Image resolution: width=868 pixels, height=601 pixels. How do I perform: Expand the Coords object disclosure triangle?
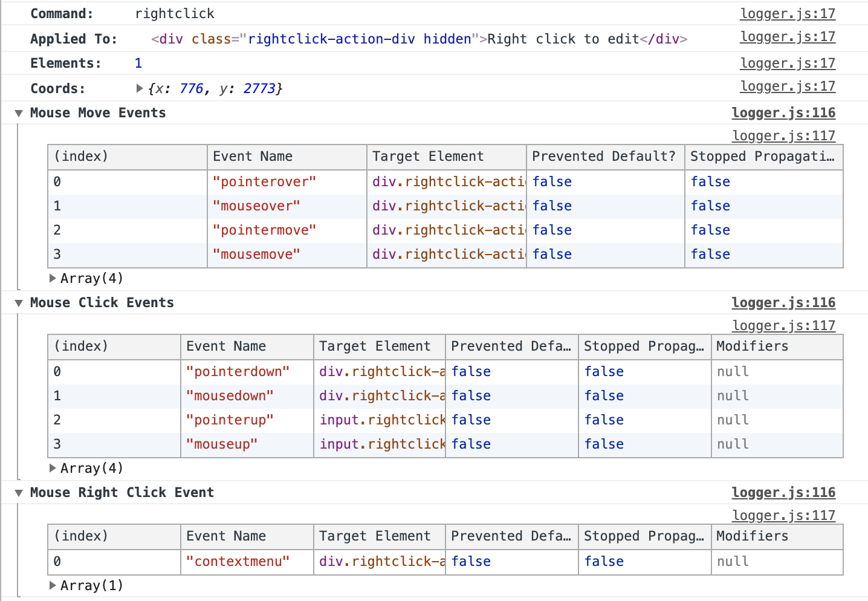140,88
